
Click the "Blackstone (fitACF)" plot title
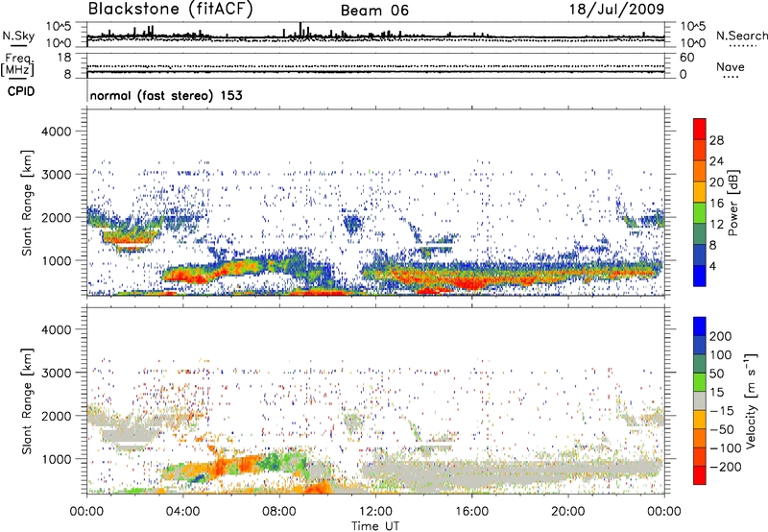[x=170, y=9]
